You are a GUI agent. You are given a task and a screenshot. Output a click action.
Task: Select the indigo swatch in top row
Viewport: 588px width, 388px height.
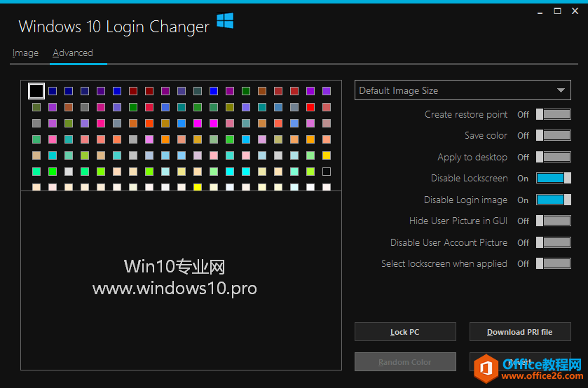(101, 91)
